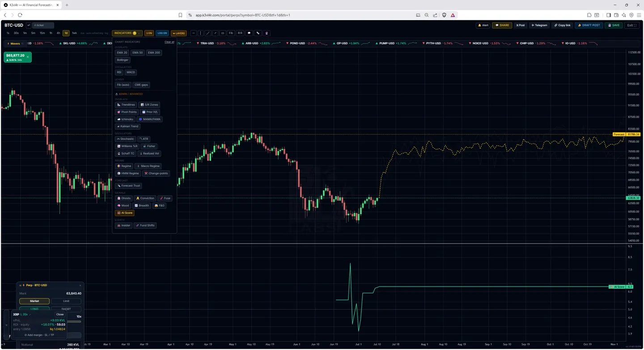Click the R:R risk reward tool
Screen dimensions: 644x350
240,33
